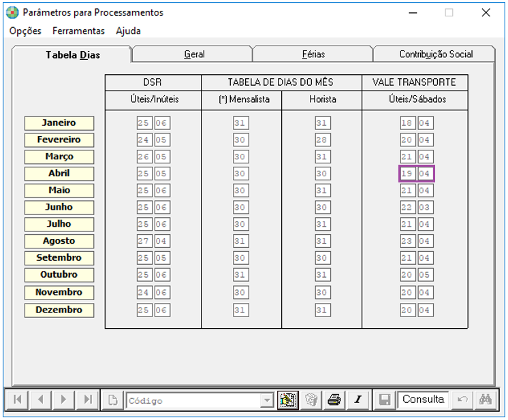Select Abril Vale Transporte úteis field 19
The width and height of the screenshot is (508, 420).
[x=408, y=174]
